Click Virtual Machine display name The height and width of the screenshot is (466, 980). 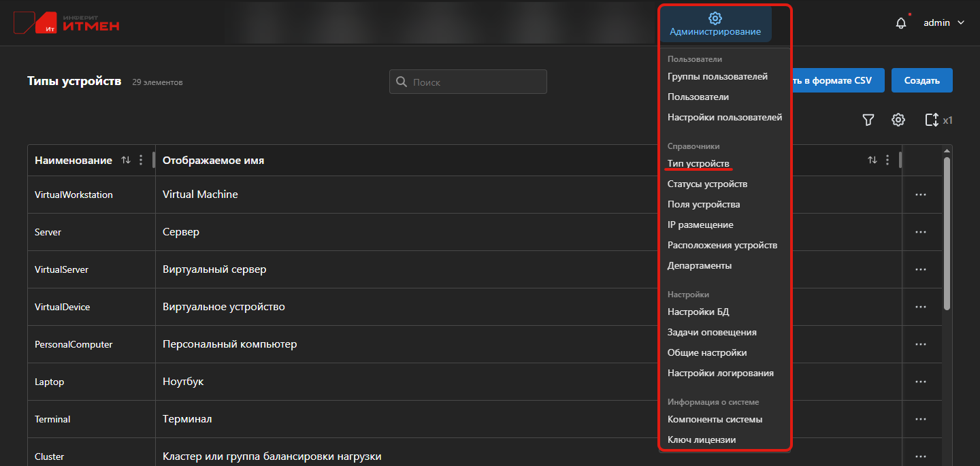pyautogui.click(x=200, y=195)
